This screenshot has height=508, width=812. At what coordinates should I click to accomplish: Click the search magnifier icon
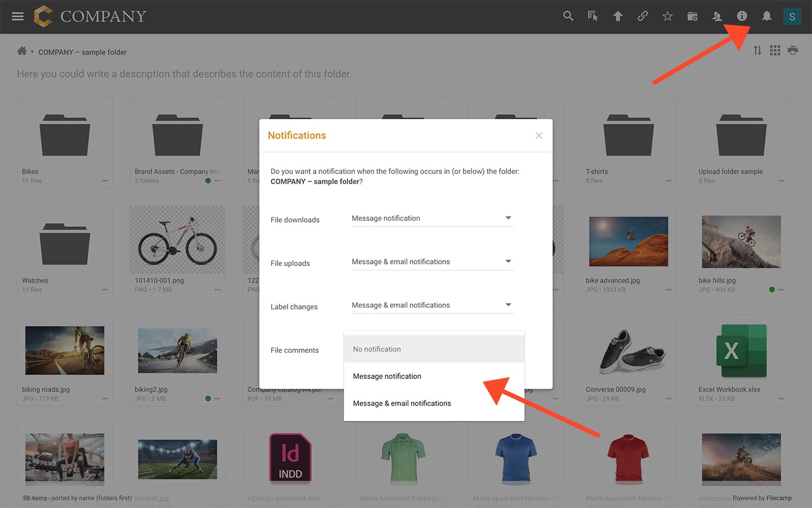[x=568, y=16]
